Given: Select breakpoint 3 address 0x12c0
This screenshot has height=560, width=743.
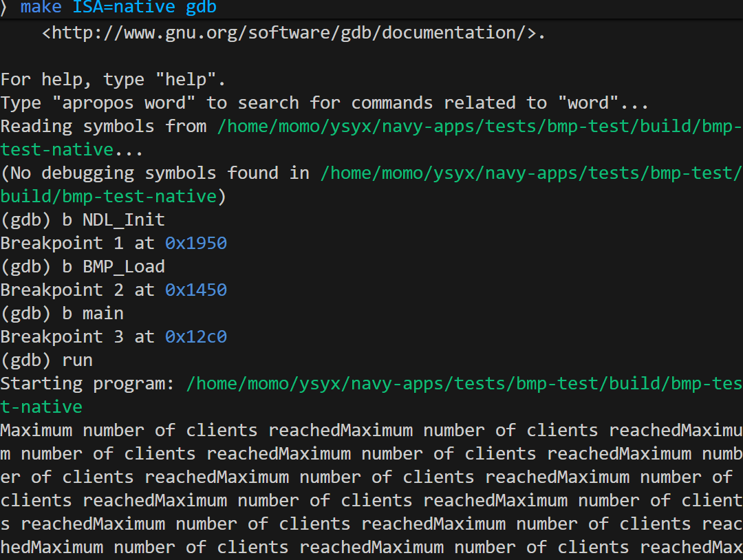Looking at the screenshot, I should [195, 336].
